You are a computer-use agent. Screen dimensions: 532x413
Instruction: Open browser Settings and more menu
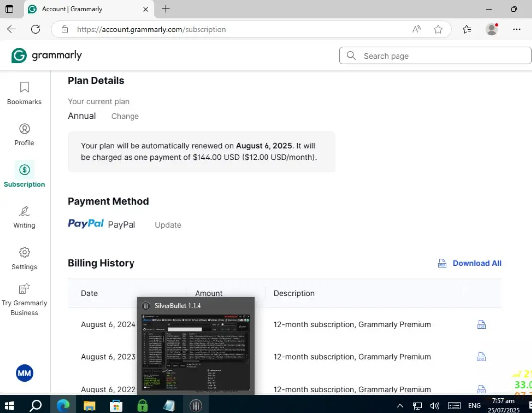[x=517, y=29]
